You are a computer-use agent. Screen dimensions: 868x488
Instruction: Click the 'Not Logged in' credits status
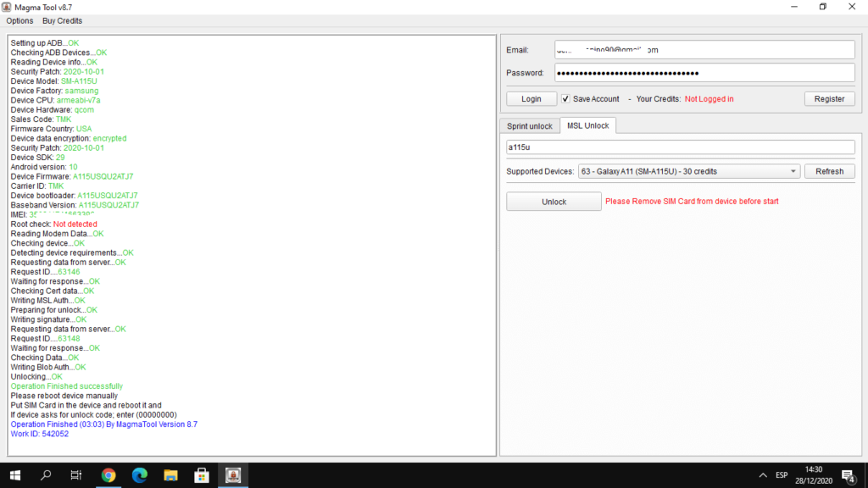coord(709,99)
